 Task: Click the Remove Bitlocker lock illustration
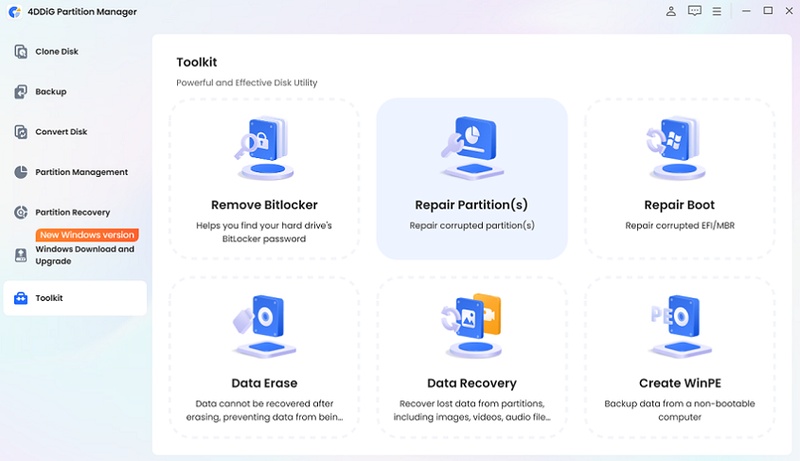[x=264, y=148]
